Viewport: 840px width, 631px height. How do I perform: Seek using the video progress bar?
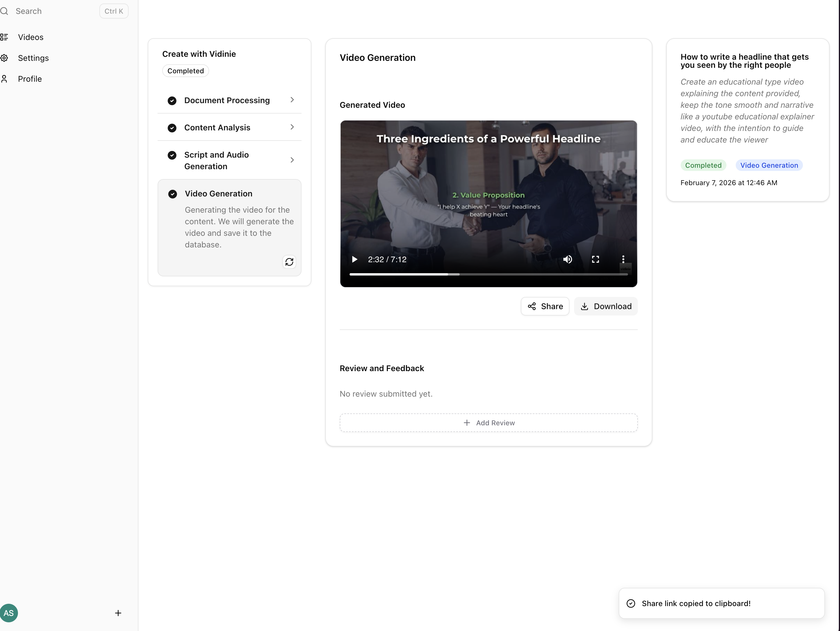pyautogui.click(x=489, y=274)
